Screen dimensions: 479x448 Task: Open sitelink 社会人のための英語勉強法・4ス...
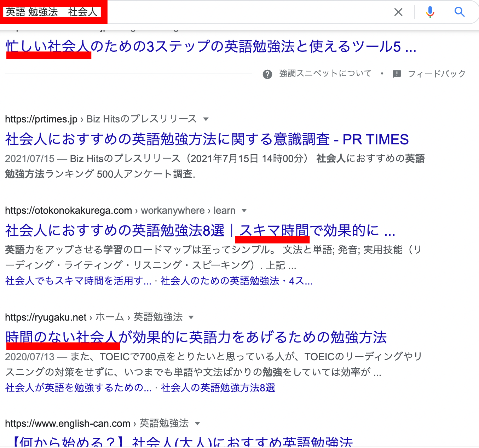pos(236,281)
